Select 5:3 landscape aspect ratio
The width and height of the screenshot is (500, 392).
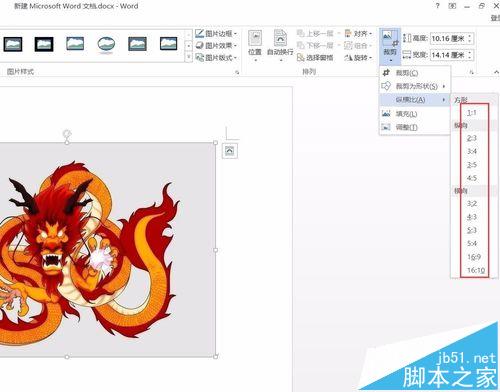472,230
